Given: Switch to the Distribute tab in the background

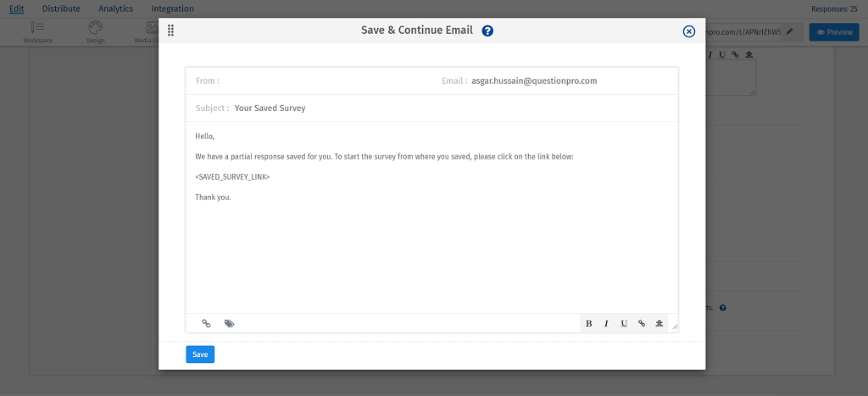Looking at the screenshot, I should click(x=61, y=8).
